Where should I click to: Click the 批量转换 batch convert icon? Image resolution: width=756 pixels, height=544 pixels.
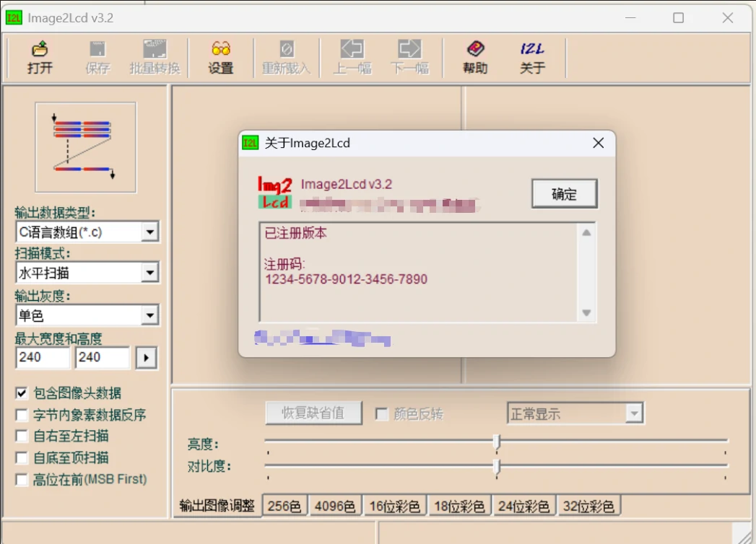tap(155, 50)
